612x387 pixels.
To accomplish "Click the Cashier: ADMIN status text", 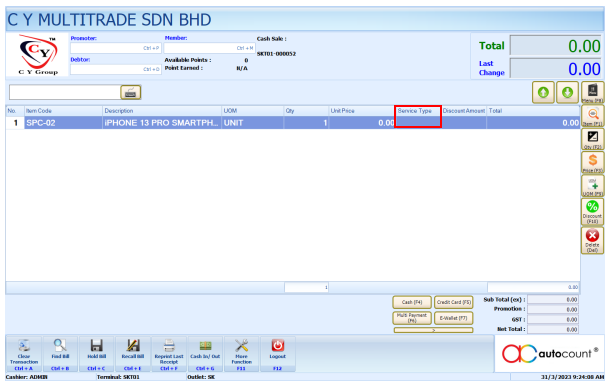I will (27, 377).
